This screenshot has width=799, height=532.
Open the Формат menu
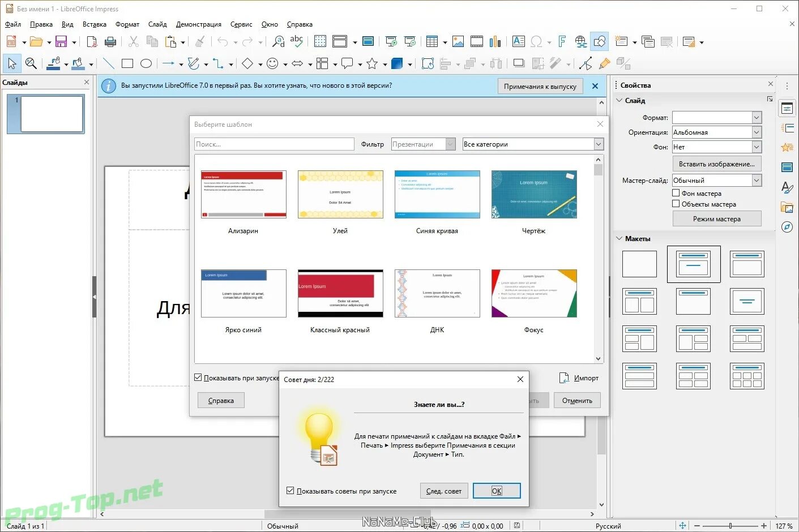coord(127,24)
